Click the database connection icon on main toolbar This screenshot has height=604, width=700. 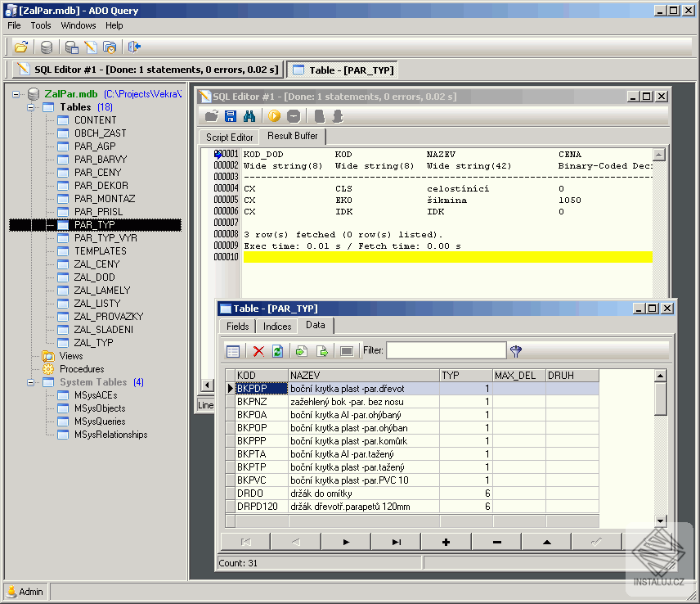[47, 47]
